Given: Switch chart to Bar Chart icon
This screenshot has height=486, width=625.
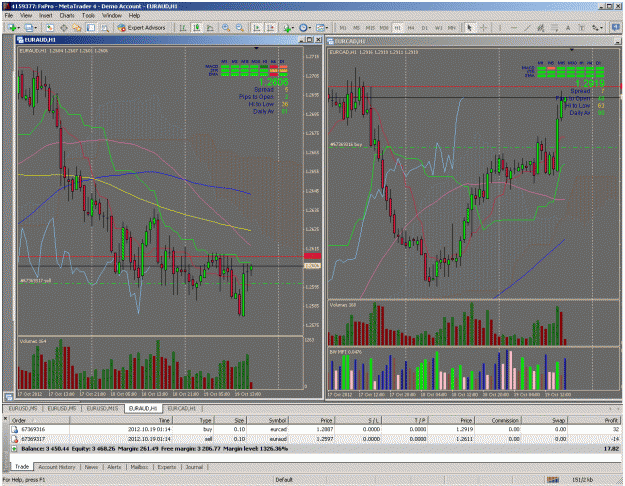Looking at the screenshot, I should coord(183,28).
